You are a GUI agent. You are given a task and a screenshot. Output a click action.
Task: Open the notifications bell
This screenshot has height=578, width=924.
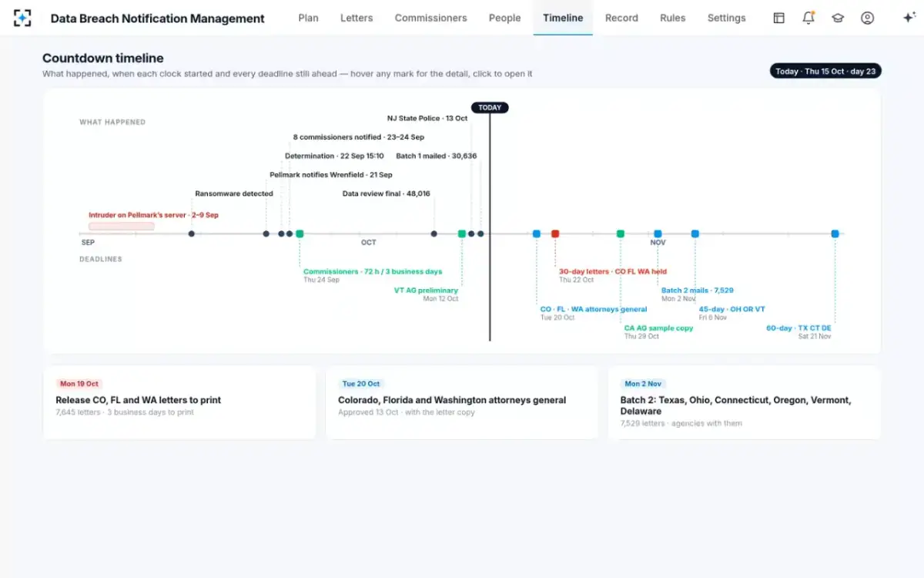click(x=808, y=18)
